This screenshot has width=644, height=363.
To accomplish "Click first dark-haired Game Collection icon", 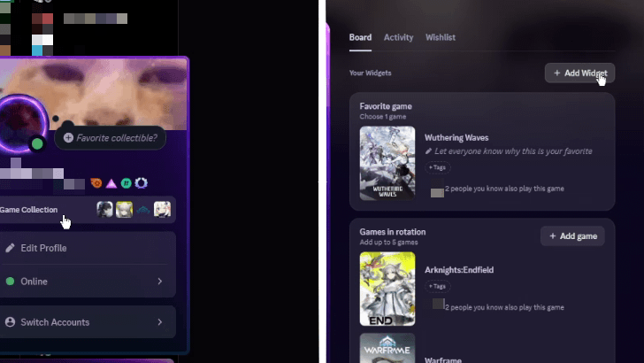I will coord(104,209).
